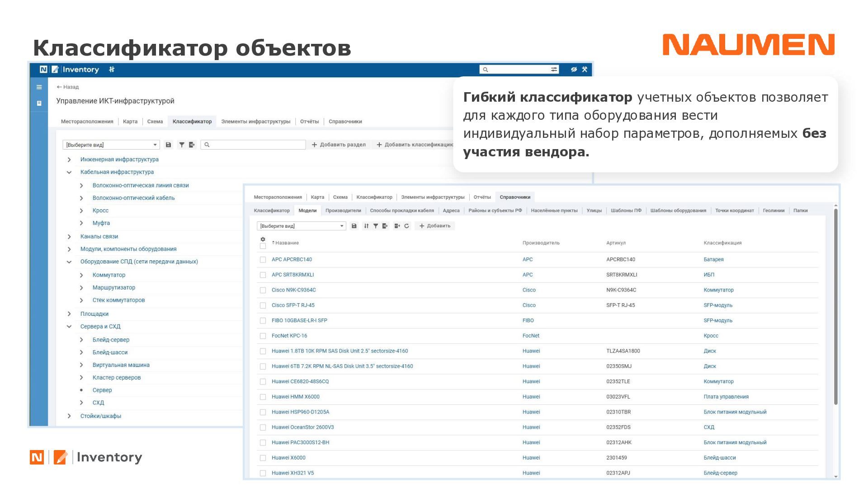Viewport: 868px width, 488px height.
Task: Click table settings gear icon above checkboxes
Action: pos(263,239)
